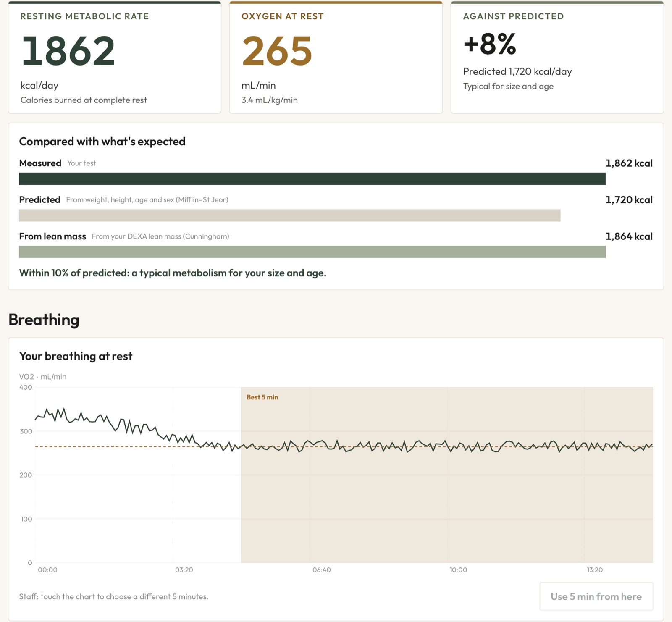Click 'Calories burned at complete rest' text
Image resolution: width=672 pixels, height=622 pixels.
84,100
